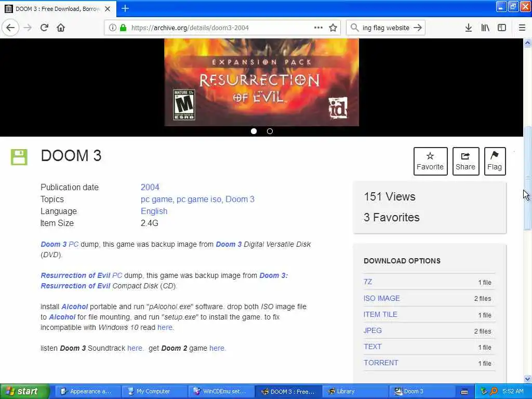The height and width of the screenshot is (399, 532).
Task: Open a new browser tab
Action: point(125,8)
